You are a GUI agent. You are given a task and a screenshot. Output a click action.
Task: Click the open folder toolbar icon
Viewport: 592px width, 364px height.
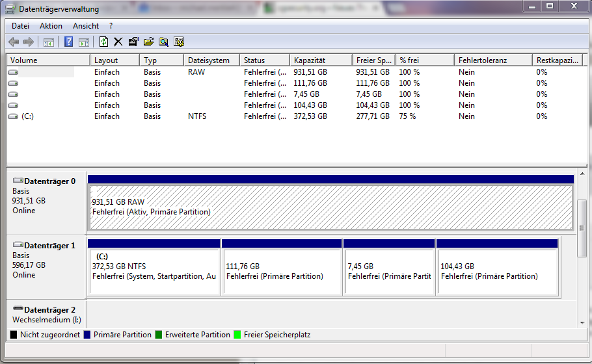(148, 42)
